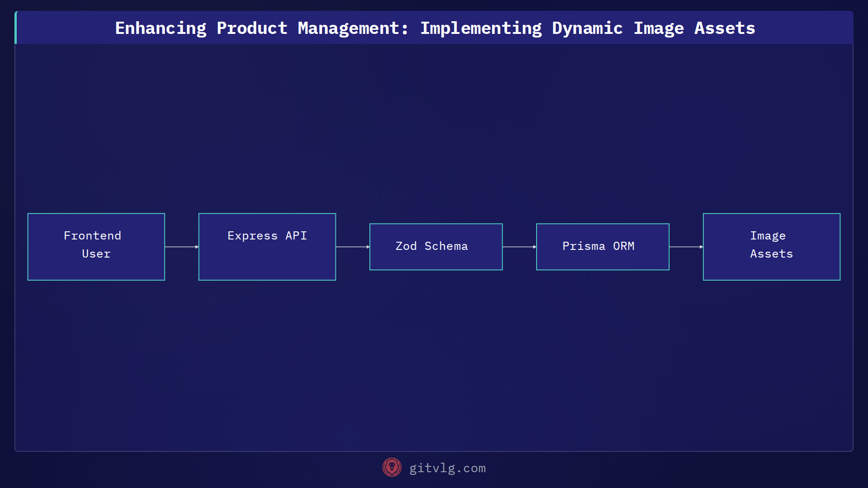Click the gitvlg lion logo icon
The image size is (868, 488).
pyautogui.click(x=392, y=468)
